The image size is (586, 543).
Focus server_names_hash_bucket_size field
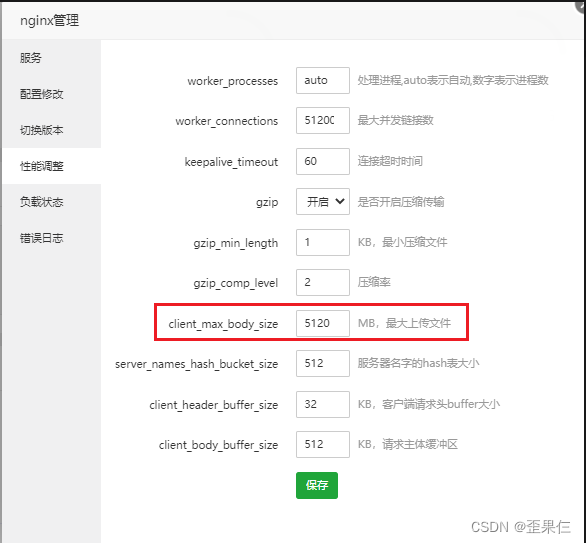[323, 363]
